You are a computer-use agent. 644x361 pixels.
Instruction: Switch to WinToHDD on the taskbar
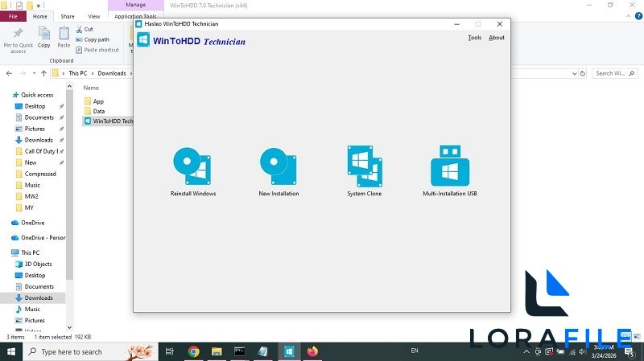click(x=289, y=351)
